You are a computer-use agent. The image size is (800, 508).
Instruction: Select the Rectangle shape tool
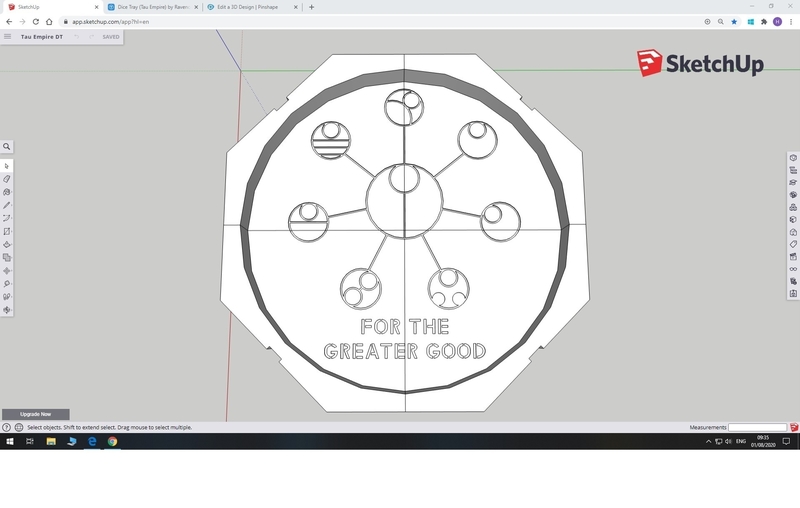click(x=7, y=232)
